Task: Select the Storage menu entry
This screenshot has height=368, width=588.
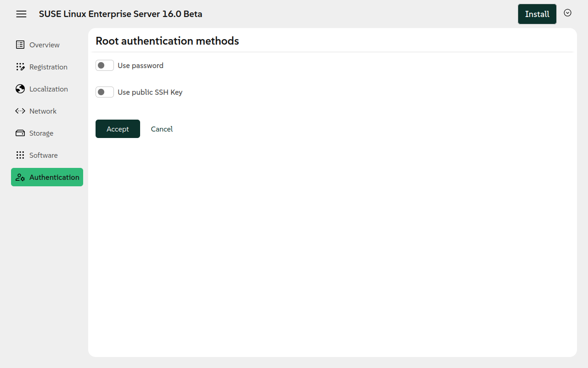Action: [41, 133]
